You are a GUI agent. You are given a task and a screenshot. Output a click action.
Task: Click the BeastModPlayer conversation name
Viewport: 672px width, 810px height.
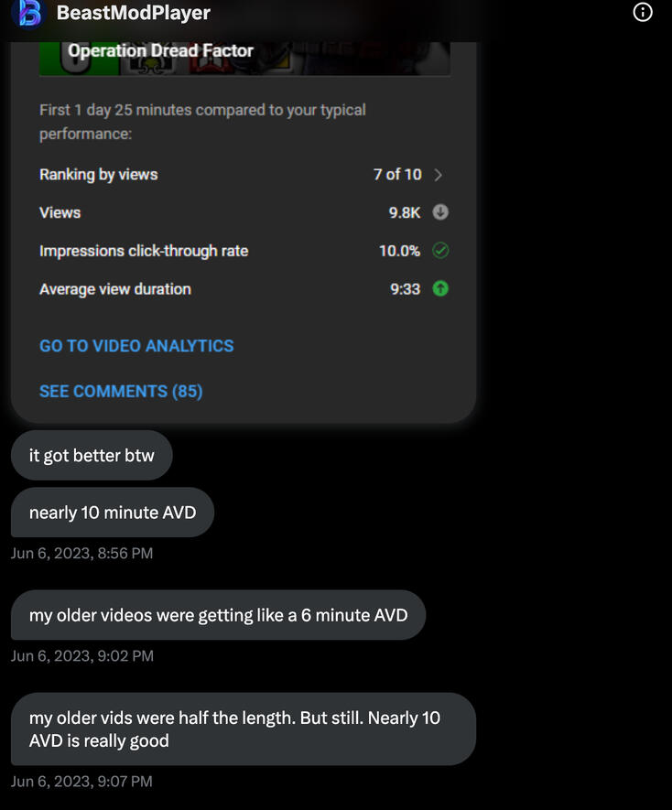[x=134, y=13]
